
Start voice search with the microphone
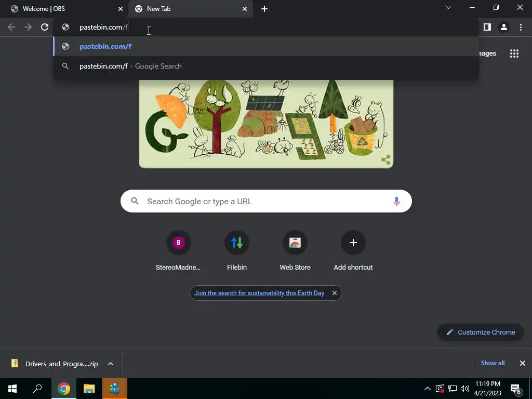[396, 201]
